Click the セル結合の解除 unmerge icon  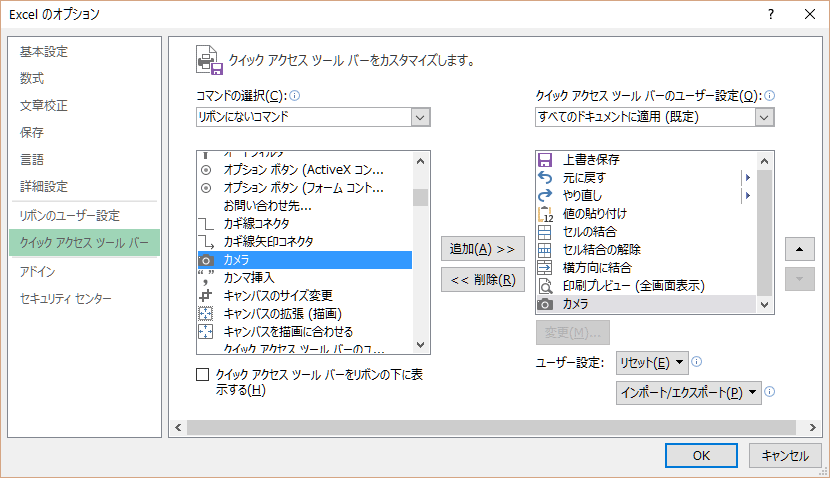(545, 250)
